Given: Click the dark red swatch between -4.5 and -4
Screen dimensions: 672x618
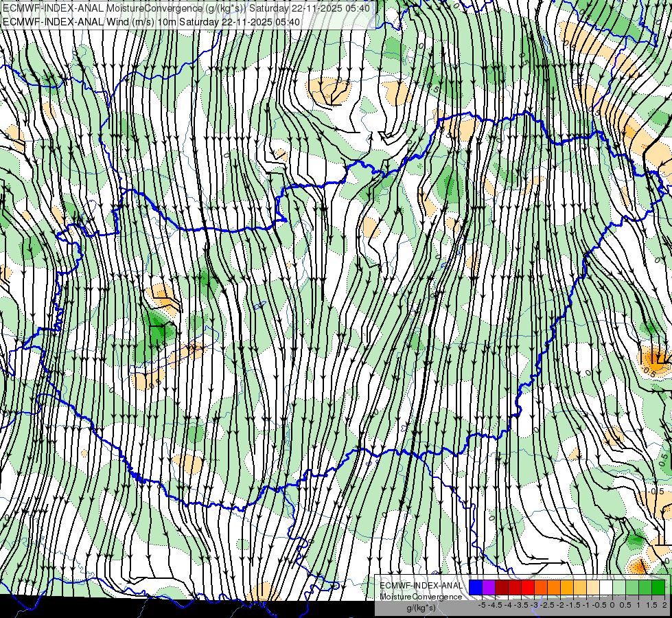Looking at the screenshot, I should click(502, 587).
